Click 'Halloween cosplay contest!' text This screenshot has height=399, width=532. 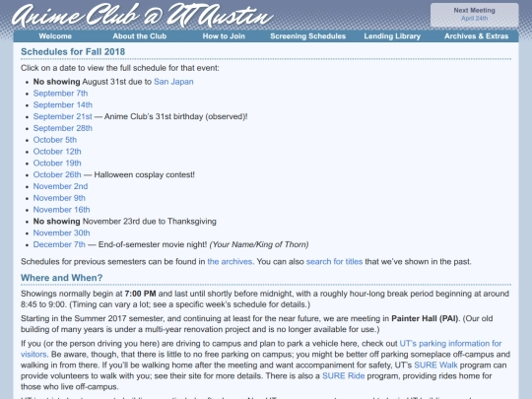coord(144,174)
